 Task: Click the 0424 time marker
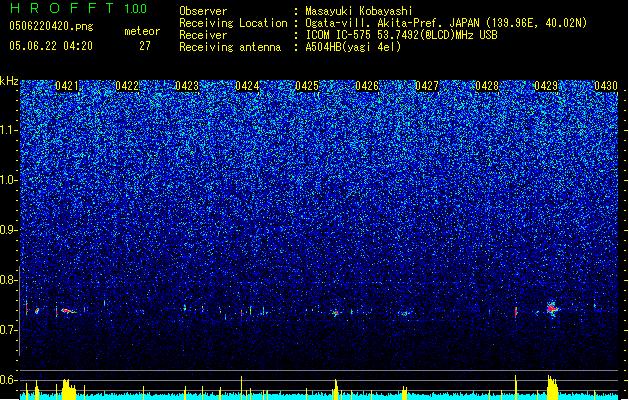coord(247,86)
